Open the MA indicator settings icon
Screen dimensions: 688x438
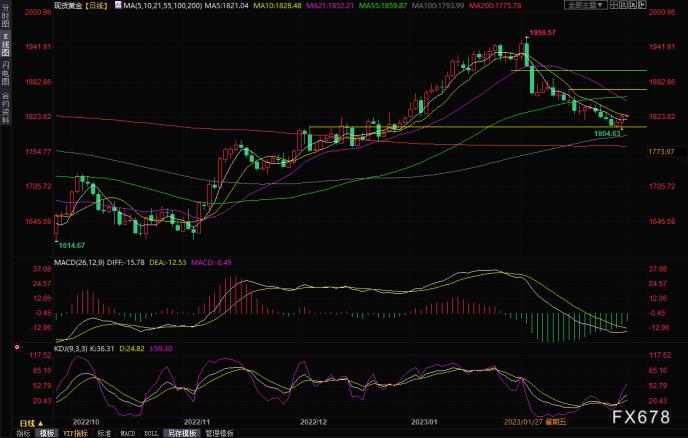pyautogui.click(x=118, y=5)
